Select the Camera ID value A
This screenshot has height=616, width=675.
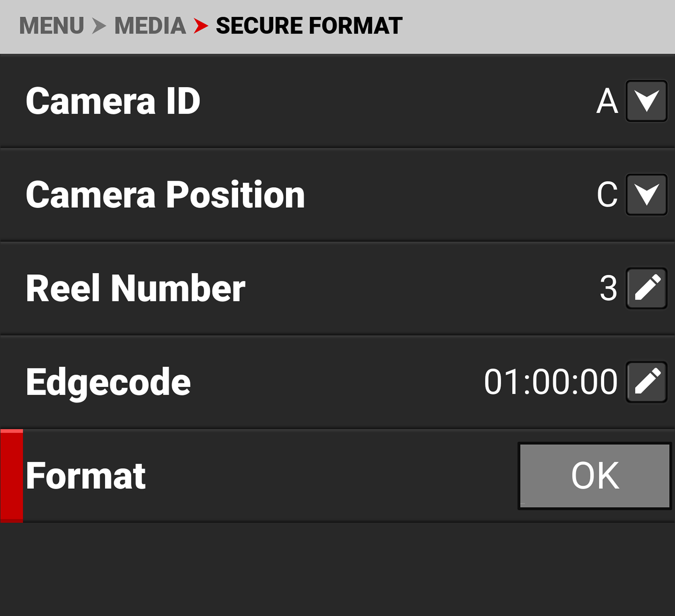(607, 101)
